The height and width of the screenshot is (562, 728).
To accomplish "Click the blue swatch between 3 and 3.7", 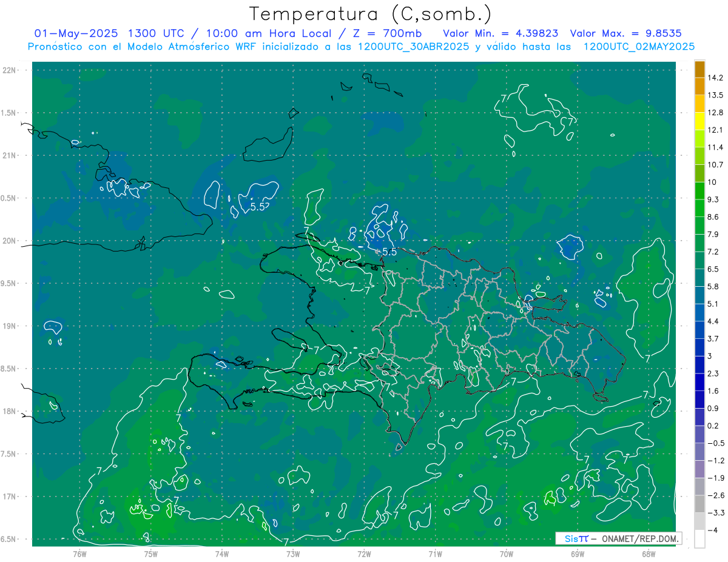I will 699,347.
